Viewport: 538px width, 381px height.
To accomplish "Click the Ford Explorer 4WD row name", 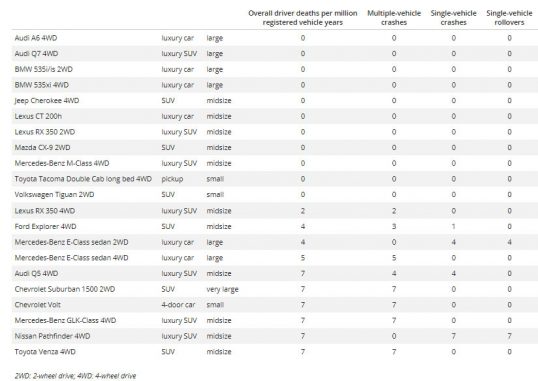I will pyautogui.click(x=45, y=227).
